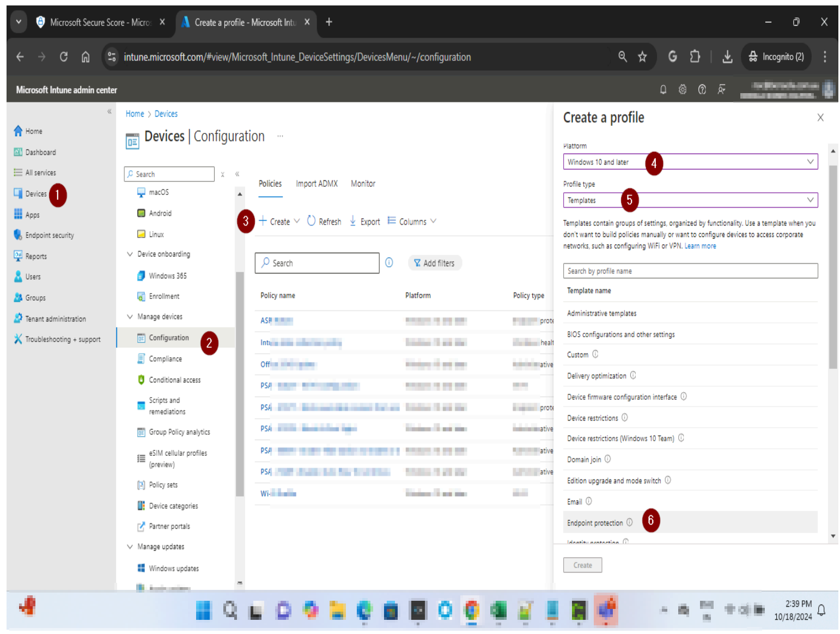Screen dimensions: 840x634
Task: Select Devices in the left navigation
Action: click(x=31, y=194)
